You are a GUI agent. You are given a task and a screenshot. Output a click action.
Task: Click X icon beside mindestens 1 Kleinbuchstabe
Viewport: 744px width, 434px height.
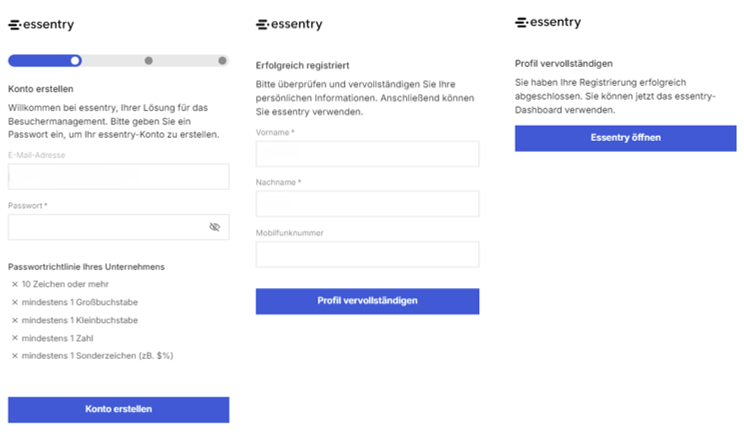15,320
